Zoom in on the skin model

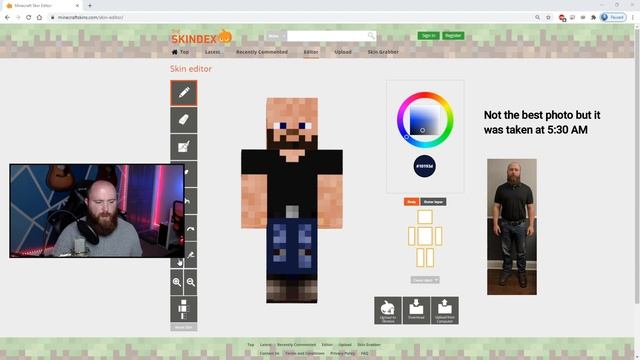(x=177, y=282)
